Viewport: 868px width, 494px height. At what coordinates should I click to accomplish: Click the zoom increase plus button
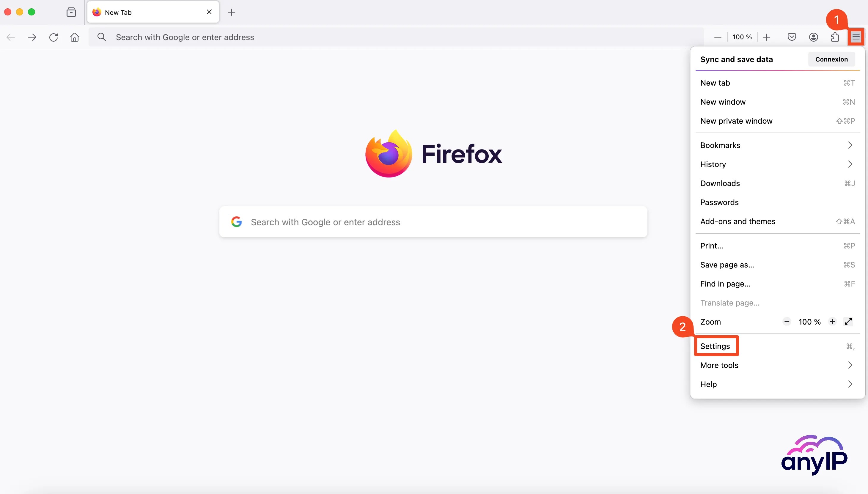click(832, 321)
